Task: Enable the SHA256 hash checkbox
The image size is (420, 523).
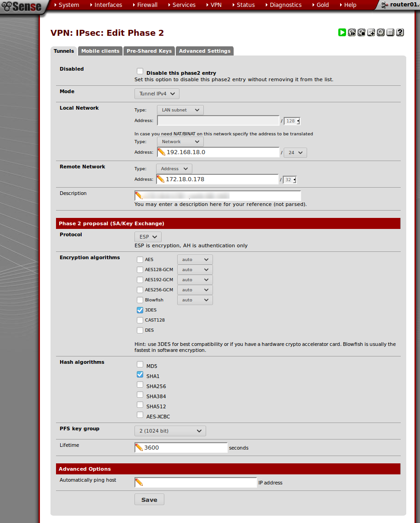Action: point(140,384)
